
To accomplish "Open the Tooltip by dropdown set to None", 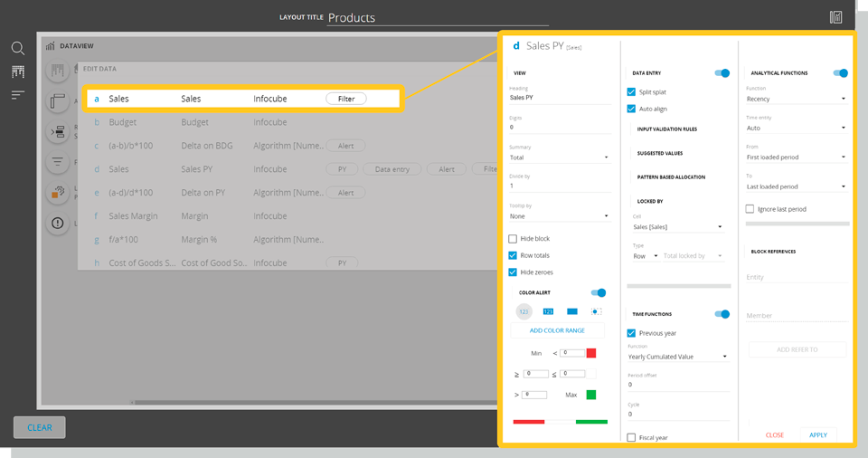I will pyautogui.click(x=559, y=216).
